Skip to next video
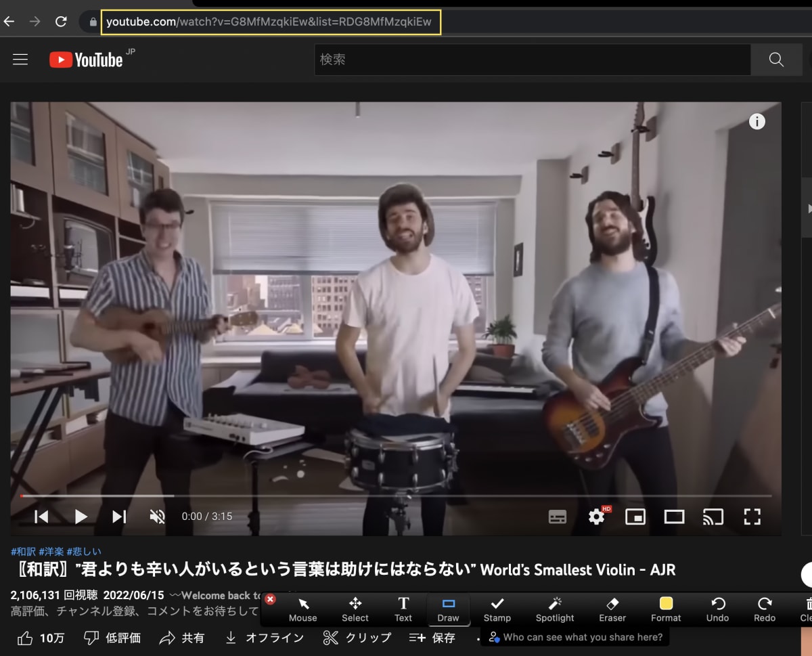Viewport: 812px width, 656px height. (x=119, y=517)
